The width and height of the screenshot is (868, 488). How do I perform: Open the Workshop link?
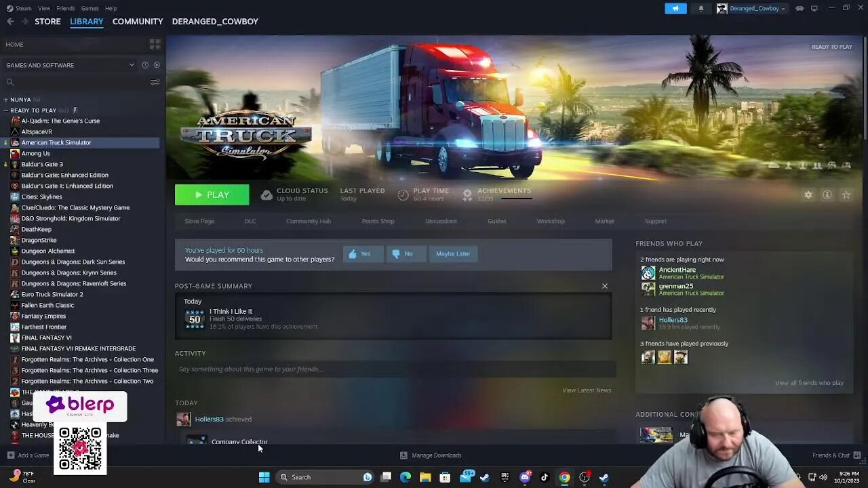(x=551, y=221)
